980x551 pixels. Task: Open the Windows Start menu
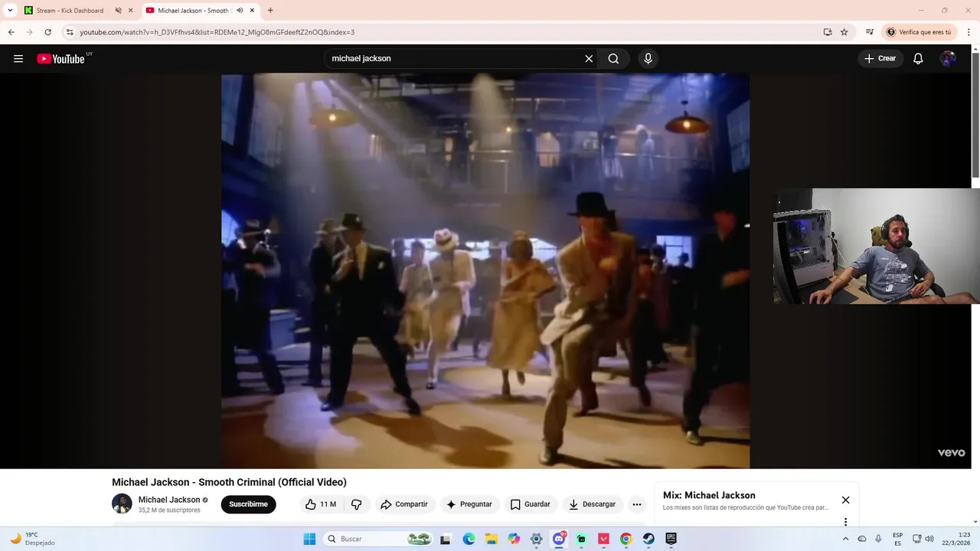click(x=309, y=539)
